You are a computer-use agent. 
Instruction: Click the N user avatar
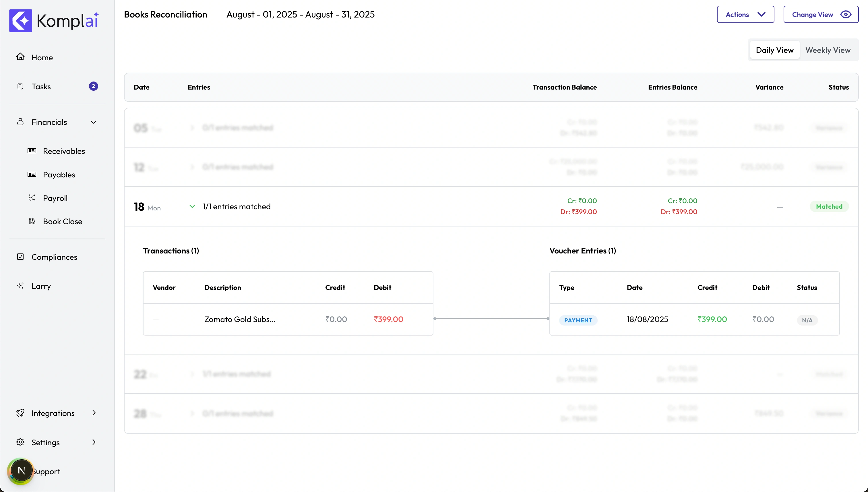[x=21, y=470]
